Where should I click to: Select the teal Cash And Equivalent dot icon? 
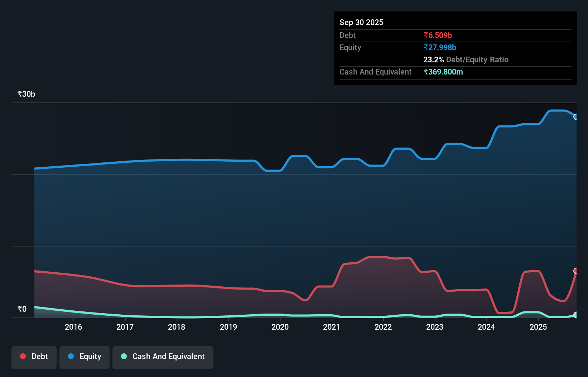coord(124,357)
